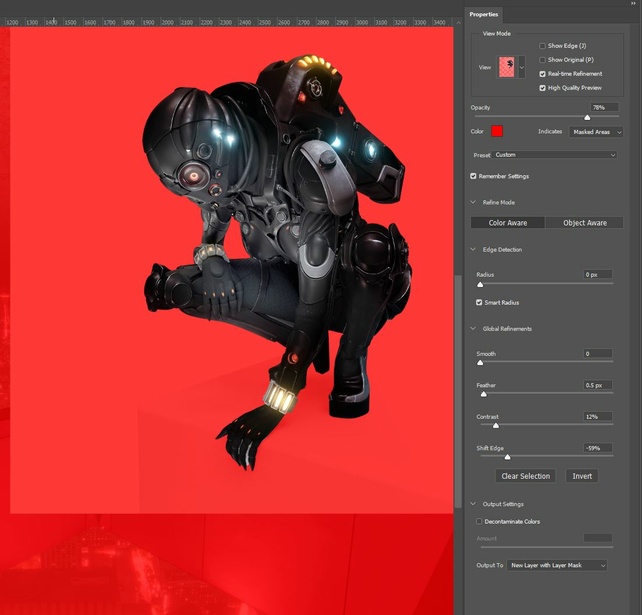Open the Output To dropdown

coord(557,565)
